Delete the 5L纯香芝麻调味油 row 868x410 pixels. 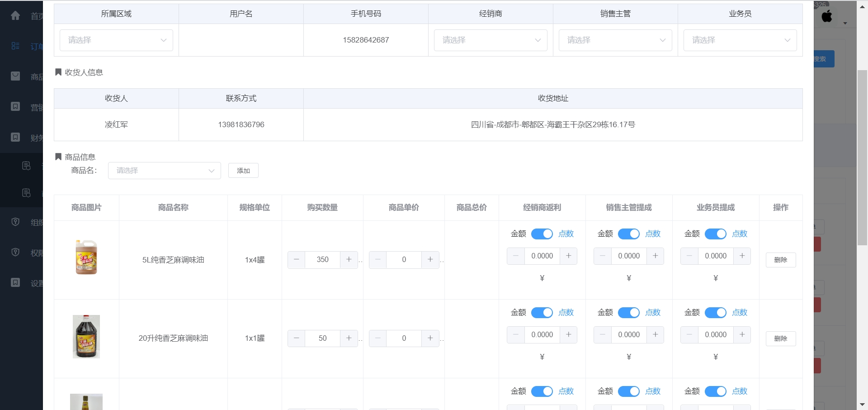pyautogui.click(x=781, y=260)
